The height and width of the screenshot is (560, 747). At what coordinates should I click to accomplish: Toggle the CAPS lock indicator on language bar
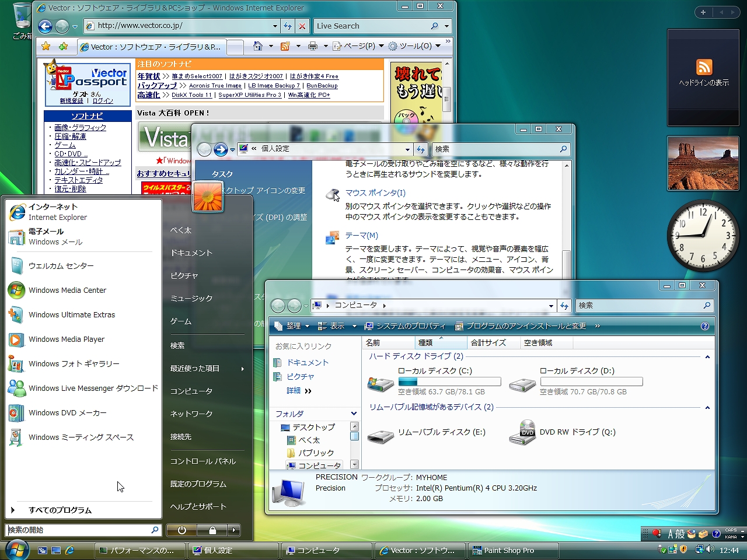tap(731, 530)
